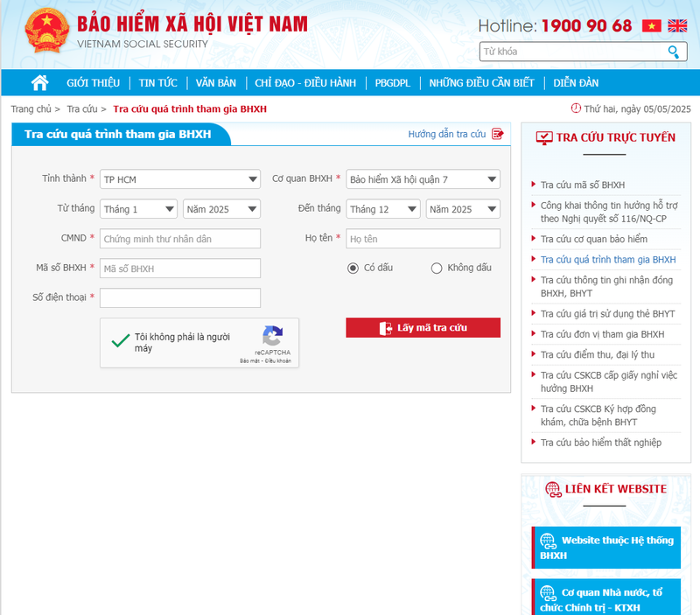Open the CHỈ ĐẠO - ĐIỀU HÀNH menu
The height and width of the screenshot is (615, 700).
tap(305, 83)
